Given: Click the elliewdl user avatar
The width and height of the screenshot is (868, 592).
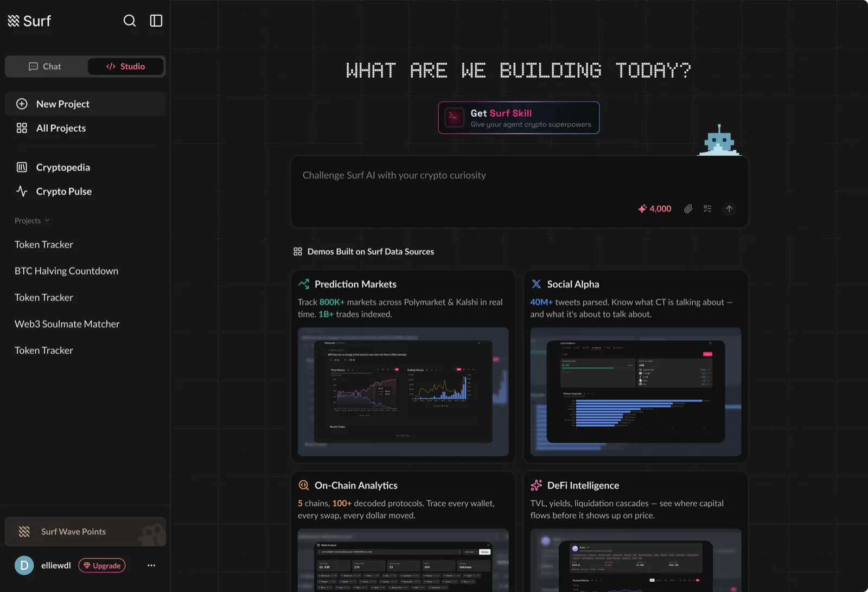Looking at the screenshot, I should click(x=24, y=565).
